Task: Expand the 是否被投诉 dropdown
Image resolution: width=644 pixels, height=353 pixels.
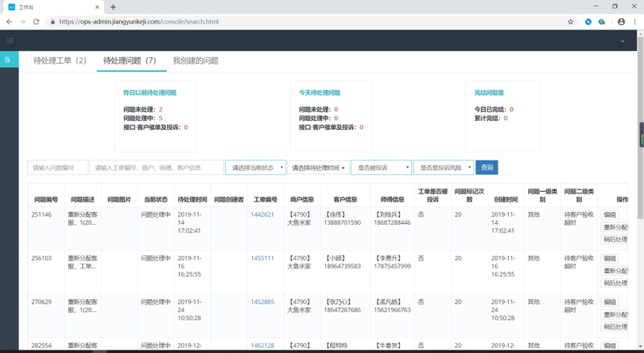Action: point(381,168)
